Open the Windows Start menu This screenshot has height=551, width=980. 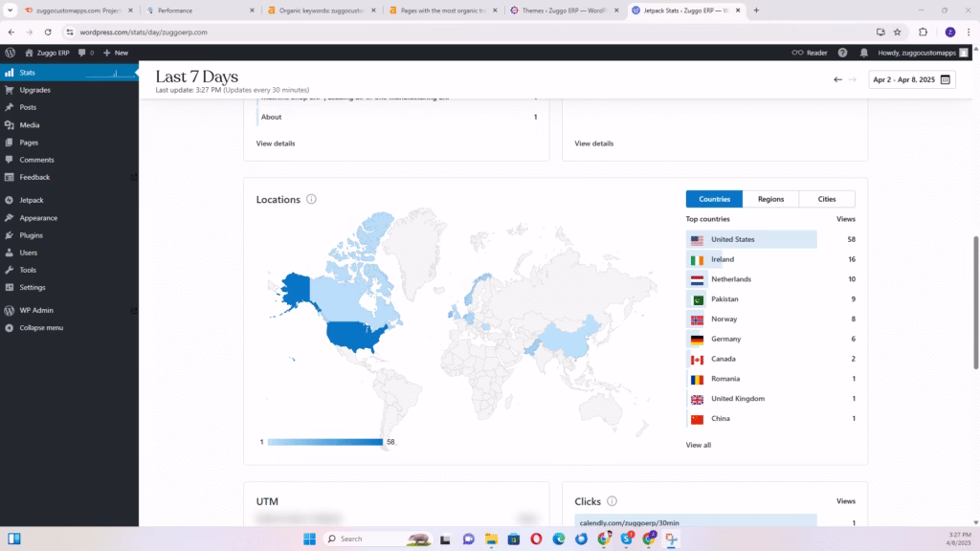click(x=309, y=539)
